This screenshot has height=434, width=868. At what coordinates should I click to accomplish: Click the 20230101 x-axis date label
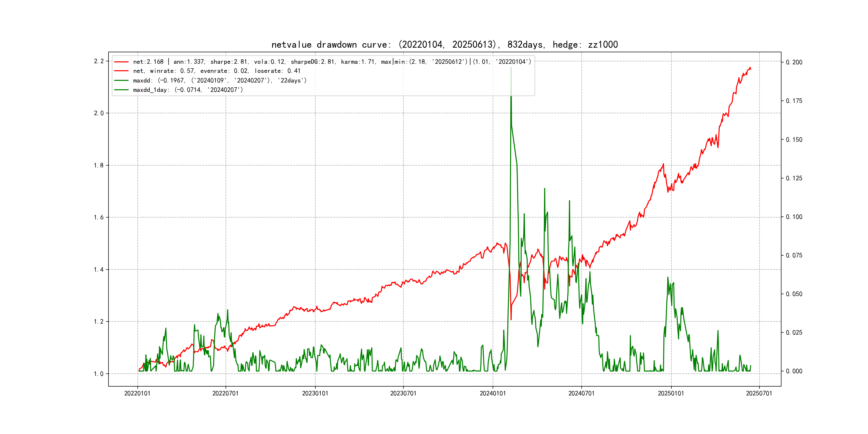[x=315, y=393]
